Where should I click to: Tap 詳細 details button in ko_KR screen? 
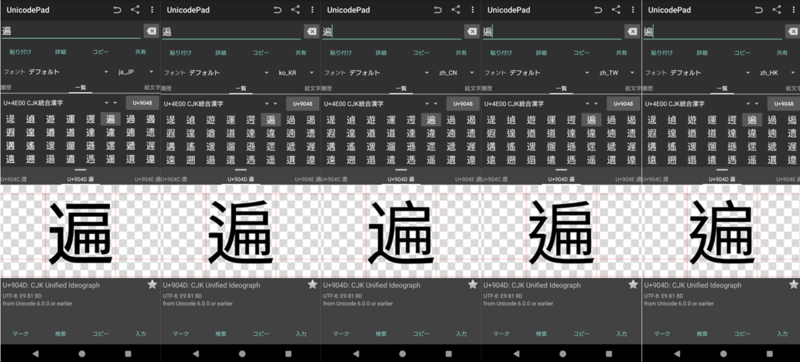[220, 52]
